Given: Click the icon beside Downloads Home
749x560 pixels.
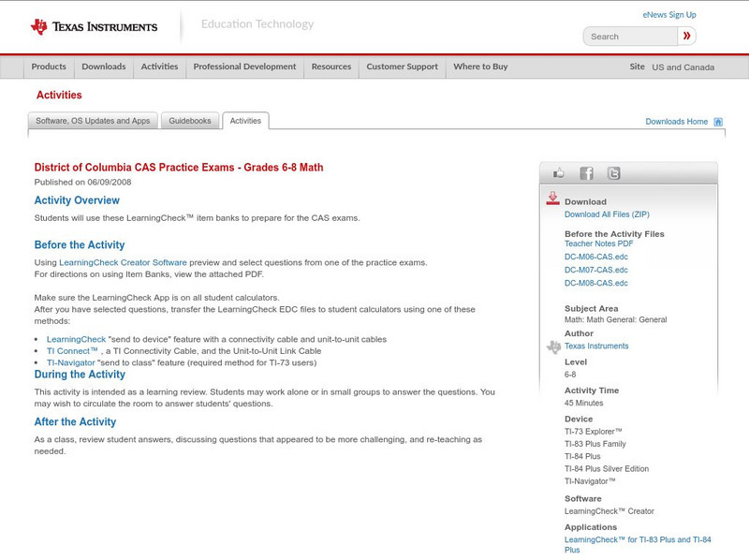Looking at the screenshot, I should coord(716,121).
